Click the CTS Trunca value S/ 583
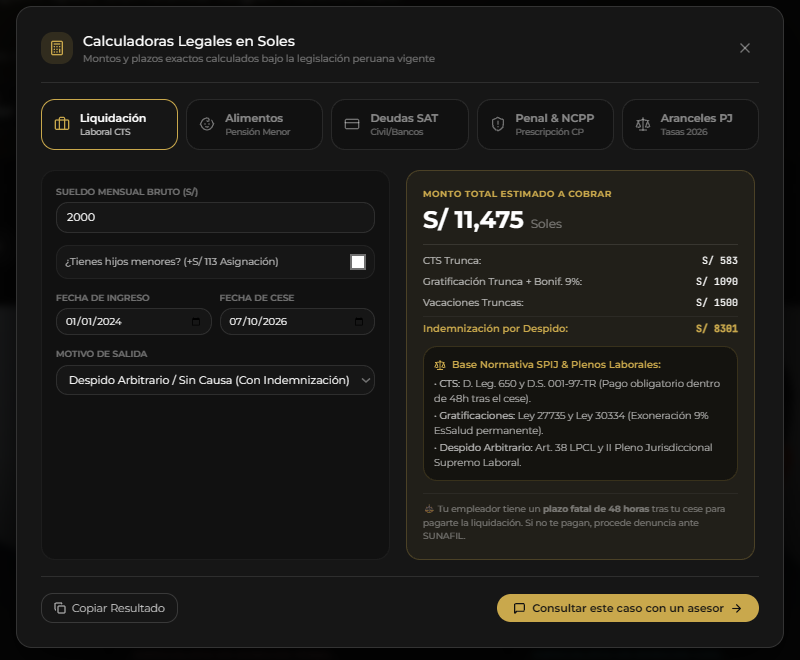This screenshot has width=800, height=660. pos(719,261)
